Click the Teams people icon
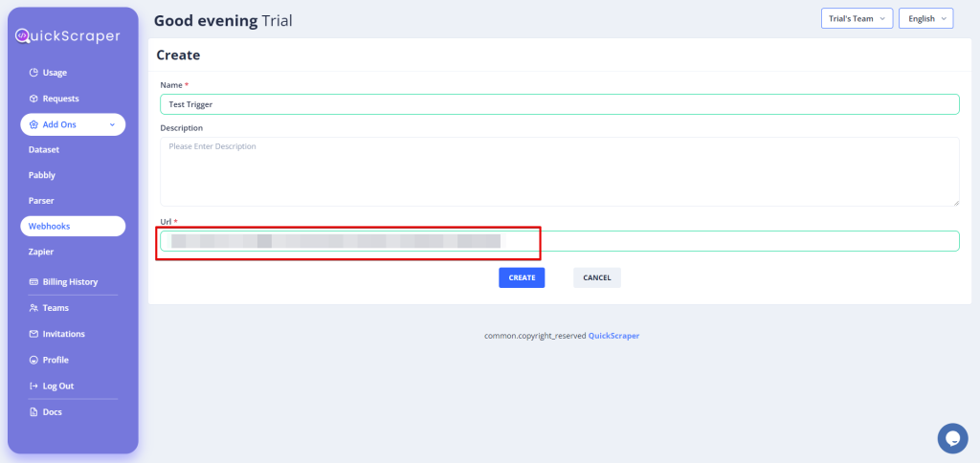 tap(33, 308)
